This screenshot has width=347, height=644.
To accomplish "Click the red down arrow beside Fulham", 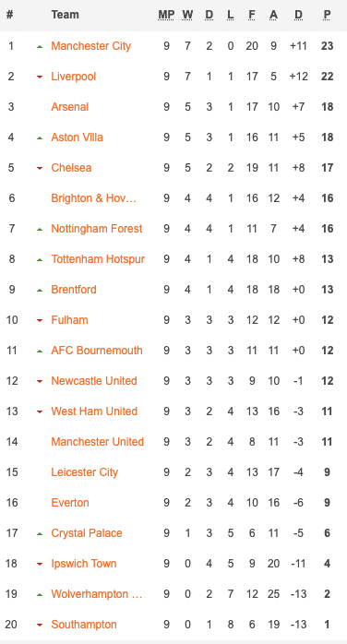I will [40, 320].
